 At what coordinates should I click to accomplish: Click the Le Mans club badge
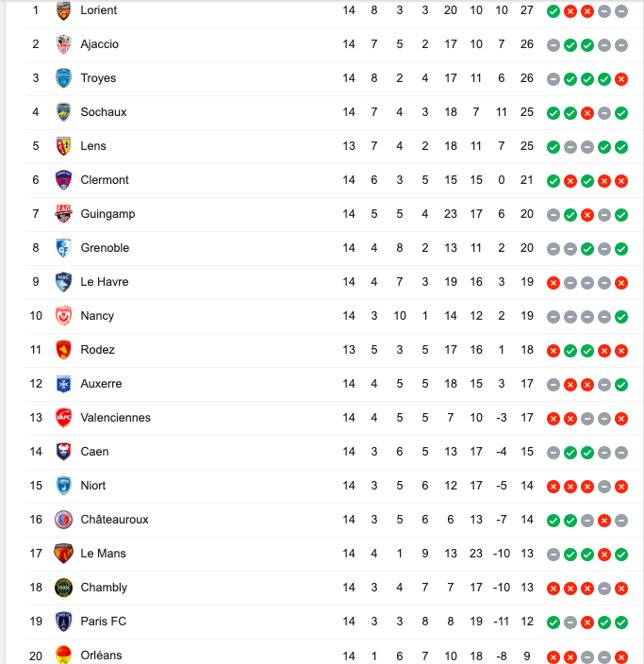[63, 554]
